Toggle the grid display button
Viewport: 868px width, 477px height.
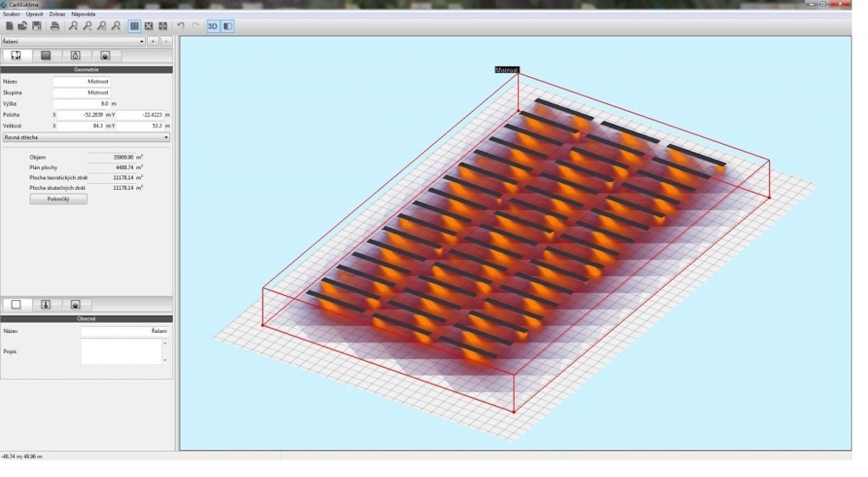point(135,27)
